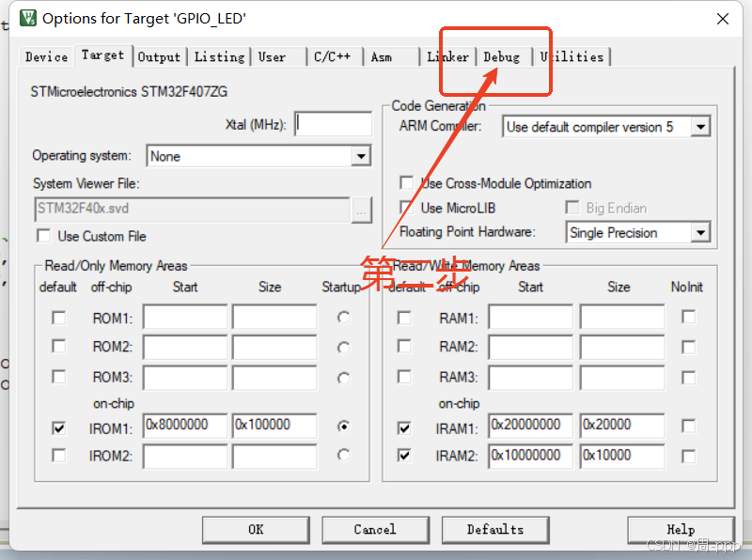The image size is (752, 560).
Task: Uncheck the IRAM2 default checkbox
Action: [x=403, y=455]
